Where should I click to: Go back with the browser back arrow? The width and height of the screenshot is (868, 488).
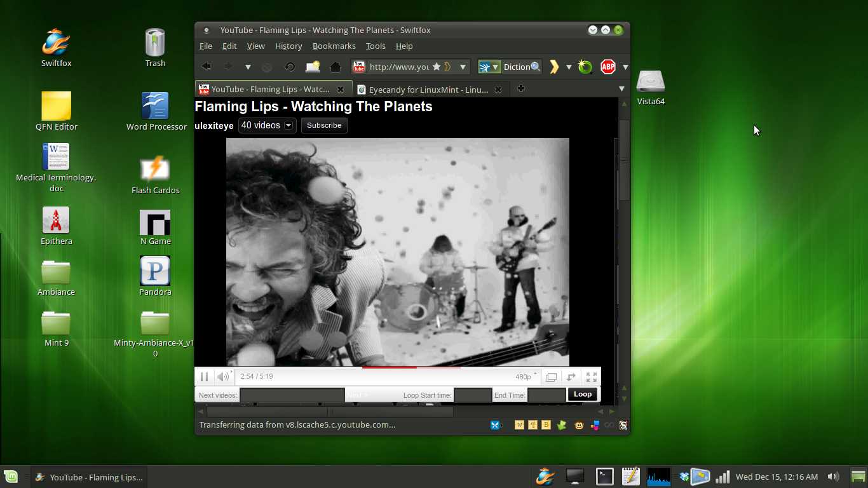[x=206, y=67]
